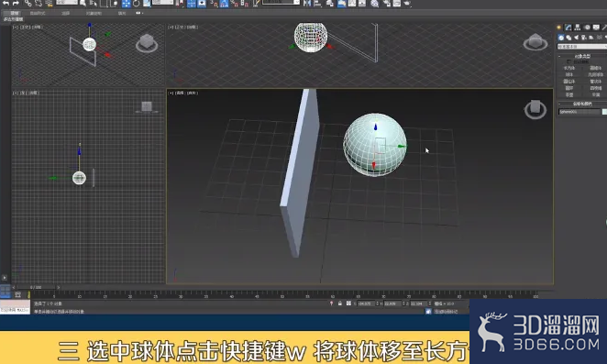
Task: Click the Z coordinate spinner arrows
Action: point(430,304)
